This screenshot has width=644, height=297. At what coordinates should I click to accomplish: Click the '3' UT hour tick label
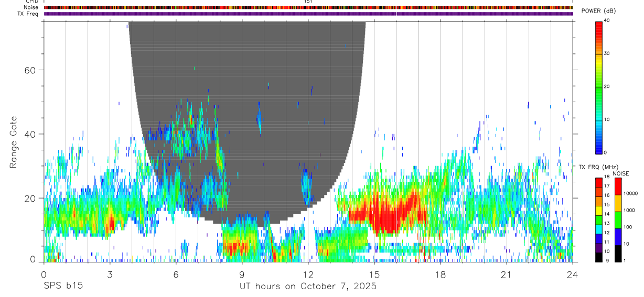[110, 274]
